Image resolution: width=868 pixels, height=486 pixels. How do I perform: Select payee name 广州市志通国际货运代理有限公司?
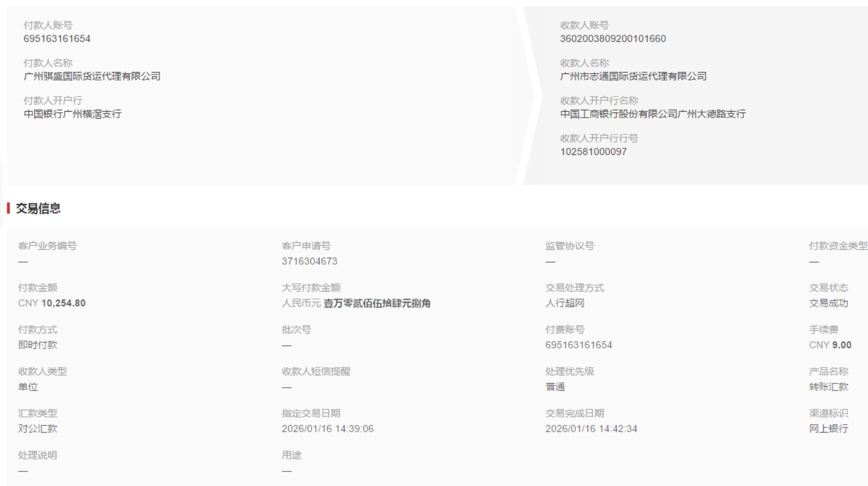point(633,76)
